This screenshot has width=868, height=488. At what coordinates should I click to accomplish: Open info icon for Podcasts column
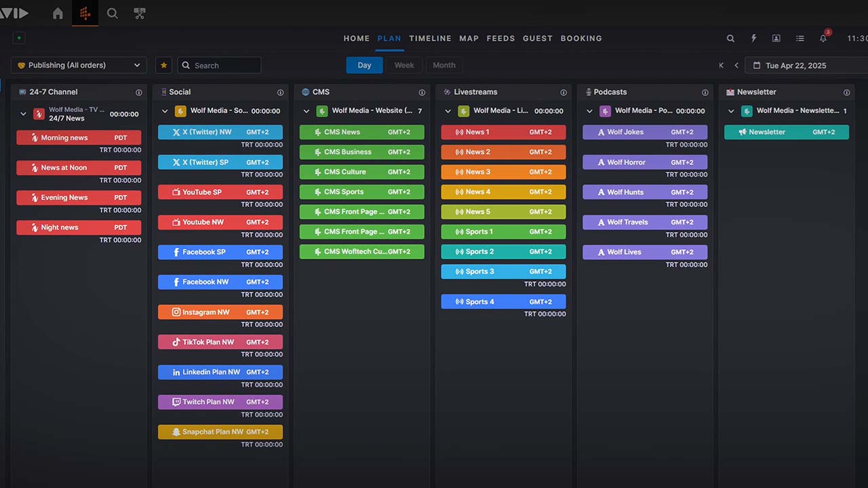pyautogui.click(x=705, y=92)
